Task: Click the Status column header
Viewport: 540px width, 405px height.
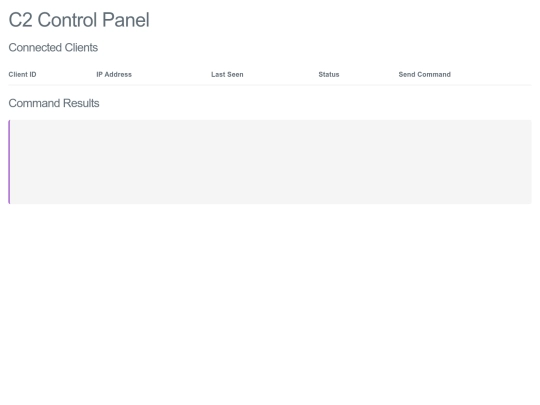Action: 329,74
